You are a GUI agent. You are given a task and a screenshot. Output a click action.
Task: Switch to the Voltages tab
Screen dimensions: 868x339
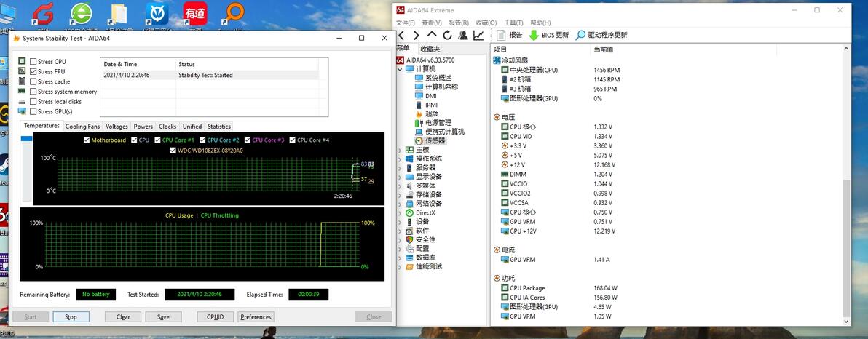pyautogui.click(x=117, y=126)
